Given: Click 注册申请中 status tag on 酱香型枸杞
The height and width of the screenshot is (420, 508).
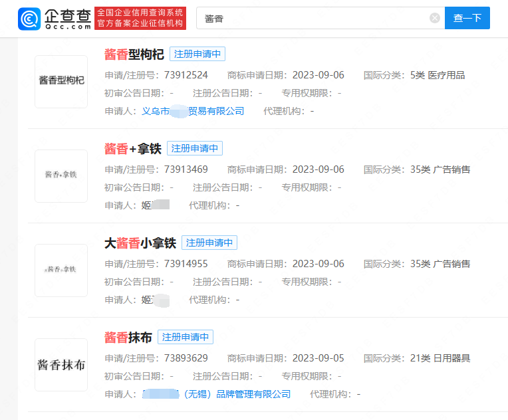Looking at the screenshot, I should 197,54.
